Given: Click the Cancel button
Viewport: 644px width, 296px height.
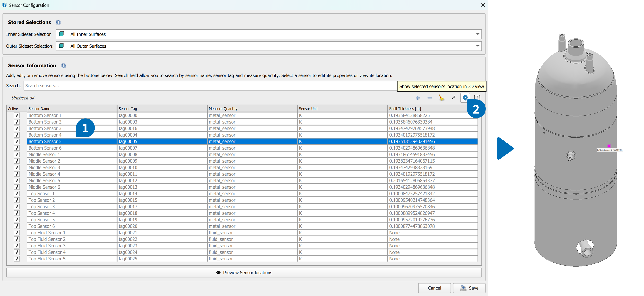Looking at the screenshot, I should (434, 288).
